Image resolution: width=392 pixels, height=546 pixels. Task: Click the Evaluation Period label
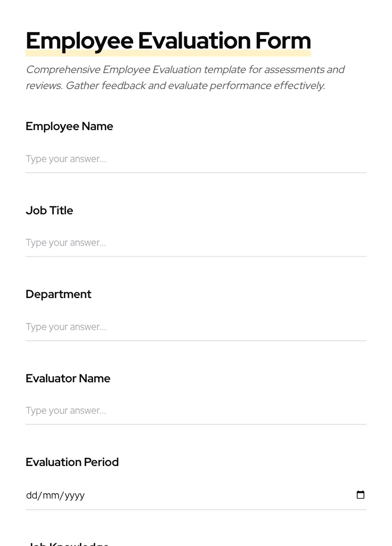tap(72, 462)
